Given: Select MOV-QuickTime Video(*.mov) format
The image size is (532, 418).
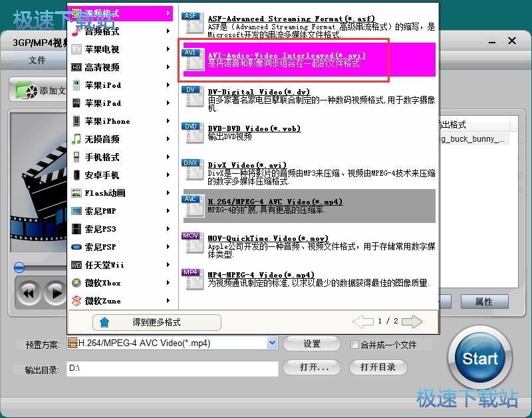Looking at the screenshot, I should pyautogui.click(x=309, y=242).
